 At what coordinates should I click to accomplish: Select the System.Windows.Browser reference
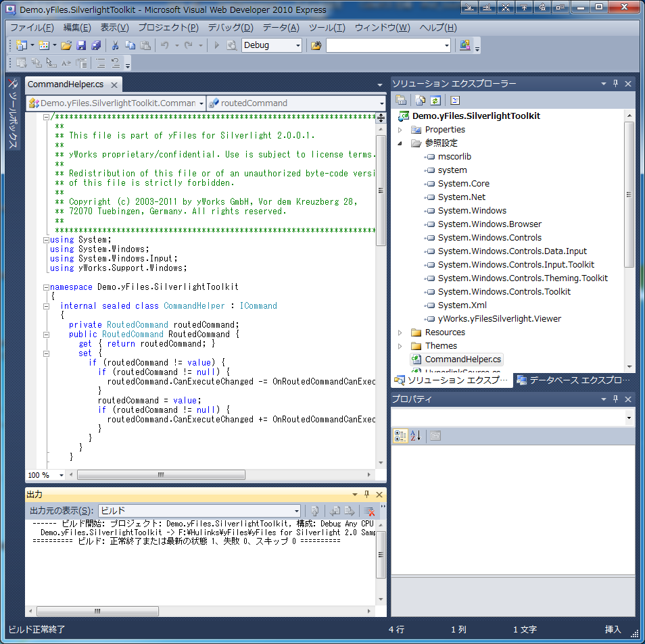point(489,224)
